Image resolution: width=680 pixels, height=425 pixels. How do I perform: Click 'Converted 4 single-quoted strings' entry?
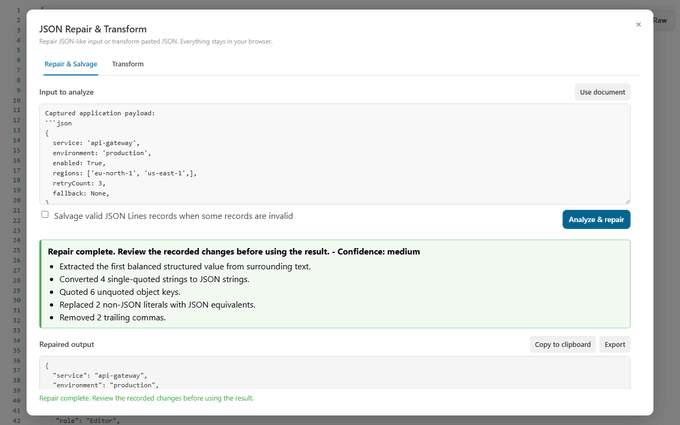click(x=154, y=279)
